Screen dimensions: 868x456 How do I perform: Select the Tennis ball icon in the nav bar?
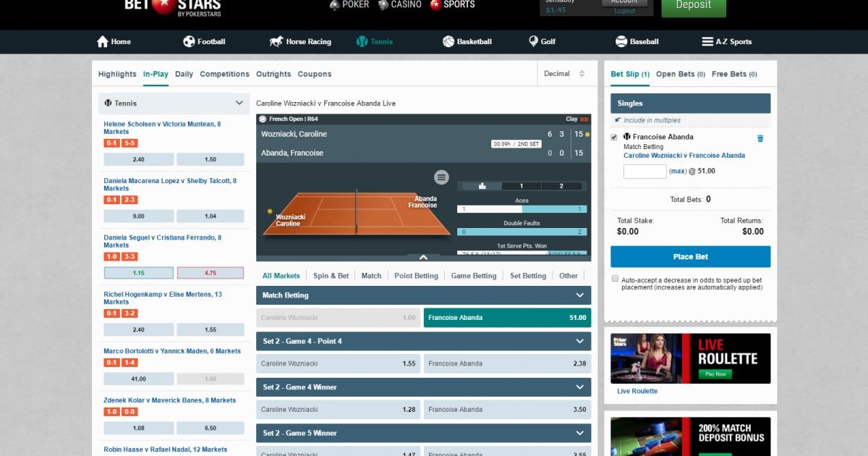[x=362, y=41]
